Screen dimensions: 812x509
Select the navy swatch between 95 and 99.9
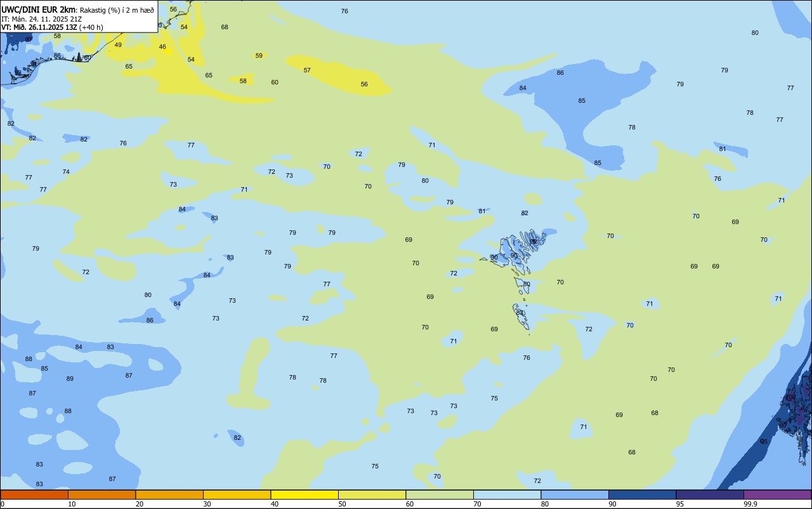point(710,494)
